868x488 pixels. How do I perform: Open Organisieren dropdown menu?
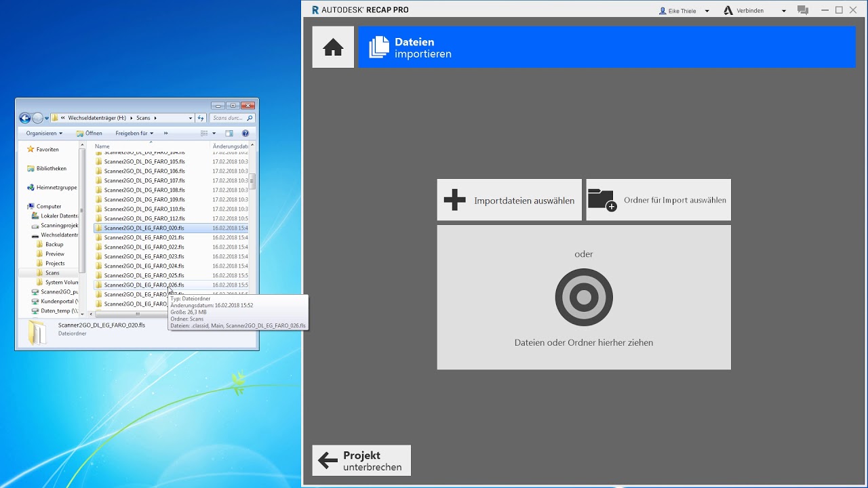coord(44,134)
